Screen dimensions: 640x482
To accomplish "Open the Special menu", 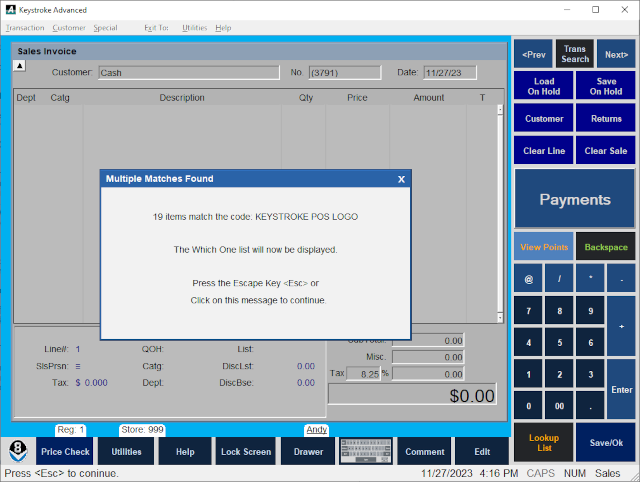I will [x=105, y=28].
